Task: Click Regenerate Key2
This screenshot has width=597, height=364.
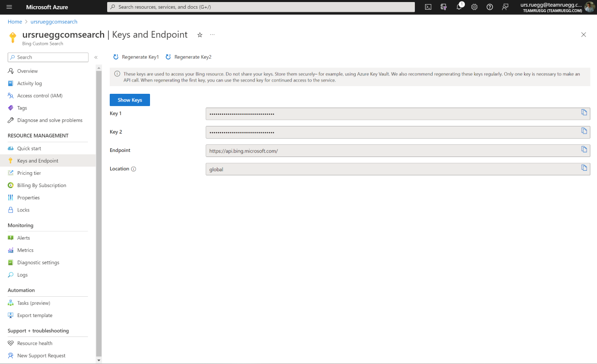Action: 188,57
